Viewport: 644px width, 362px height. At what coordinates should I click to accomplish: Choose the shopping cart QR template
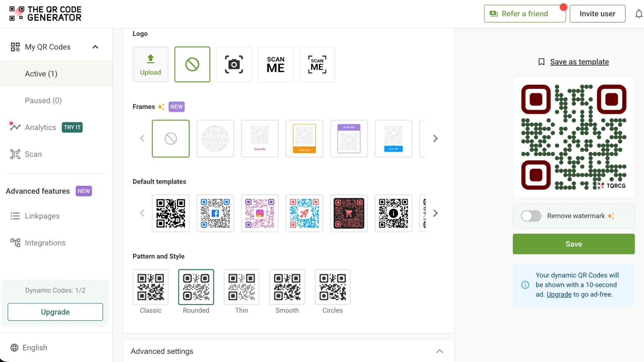point(349,213)
